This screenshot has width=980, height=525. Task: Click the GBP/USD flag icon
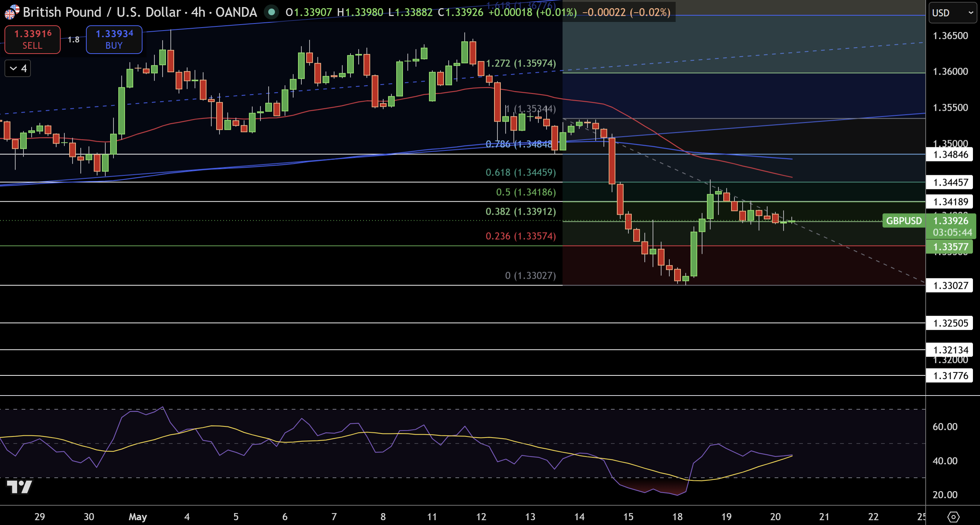point(12,12)
